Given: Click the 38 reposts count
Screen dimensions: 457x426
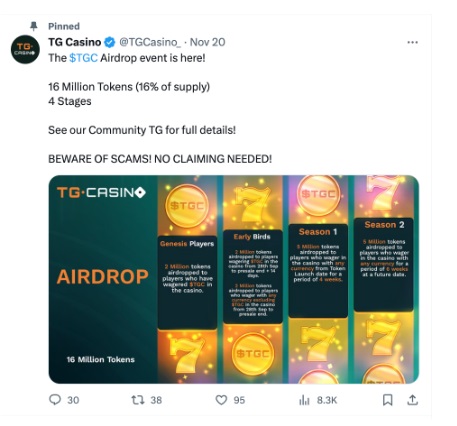Looking at the screenshot, I should point(156,400).
